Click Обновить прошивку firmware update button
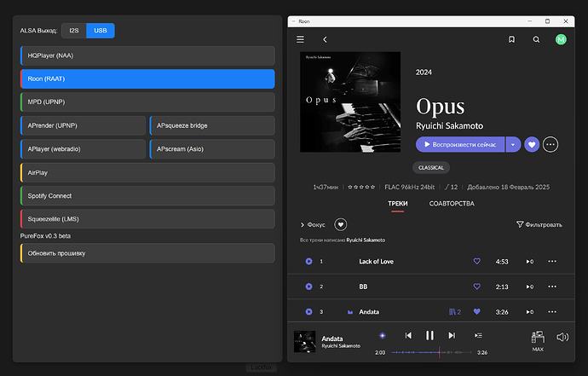The width and height of the screenshot is (588, 376). [147, 253]
